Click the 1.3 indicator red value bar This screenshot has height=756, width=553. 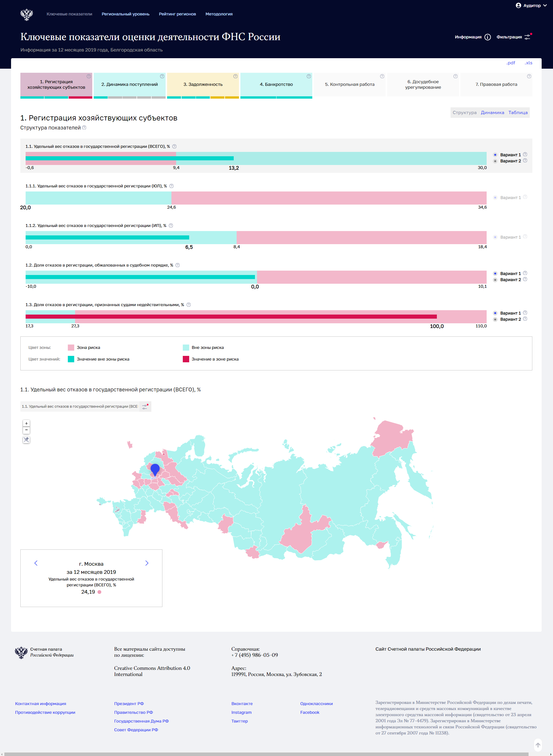231,317
